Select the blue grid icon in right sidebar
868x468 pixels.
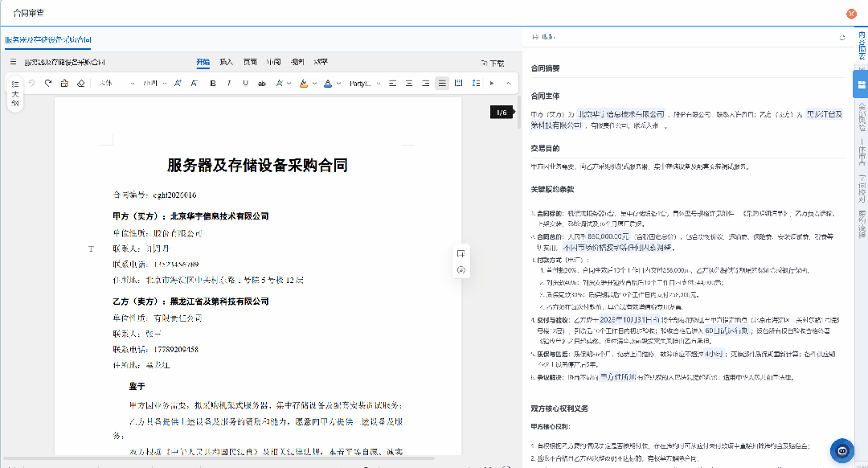coord(861,84)
